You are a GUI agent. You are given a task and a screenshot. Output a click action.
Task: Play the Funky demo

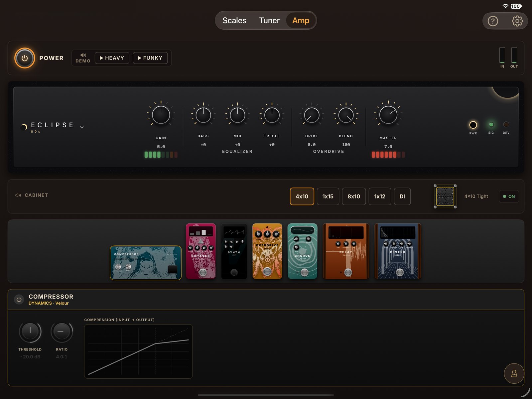click(150, 58)
